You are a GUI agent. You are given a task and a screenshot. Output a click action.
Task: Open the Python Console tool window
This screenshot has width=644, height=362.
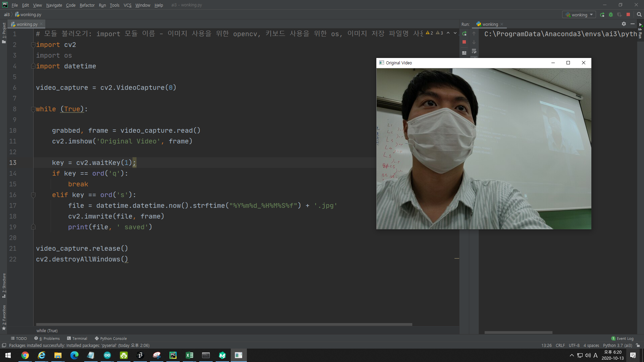(x=111, y=339)
